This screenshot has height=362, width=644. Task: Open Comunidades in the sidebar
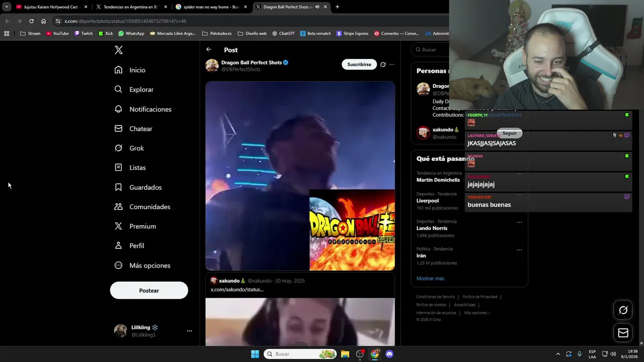142,207
